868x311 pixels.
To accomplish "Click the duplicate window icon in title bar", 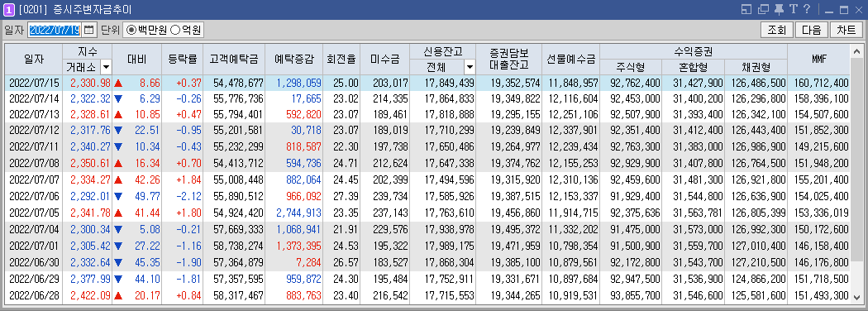I will (x=763, y=9).
